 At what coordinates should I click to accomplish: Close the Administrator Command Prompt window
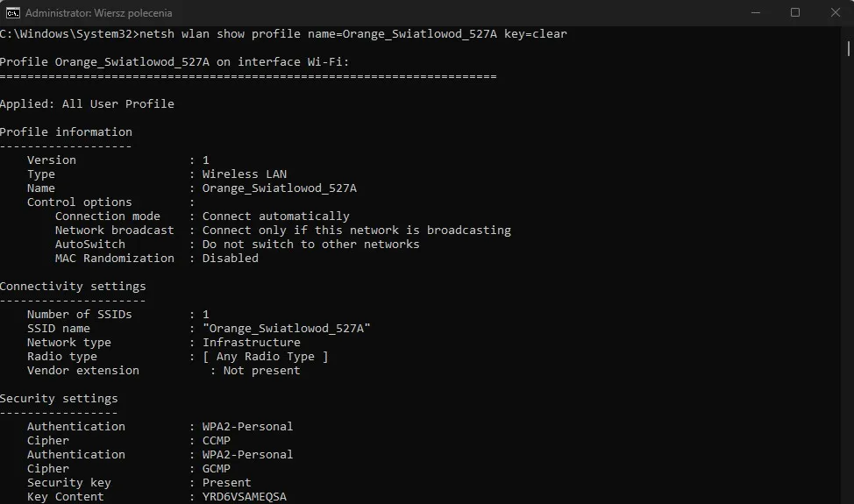[x=835, y=12]
